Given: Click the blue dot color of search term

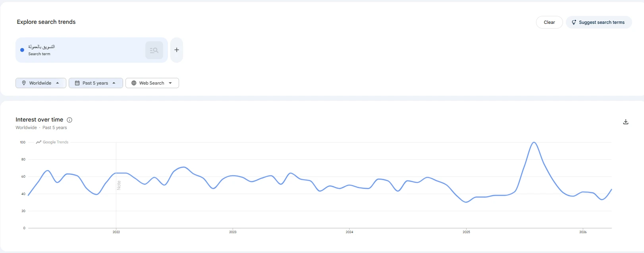Looking at the screenshot, I should 22,50.
